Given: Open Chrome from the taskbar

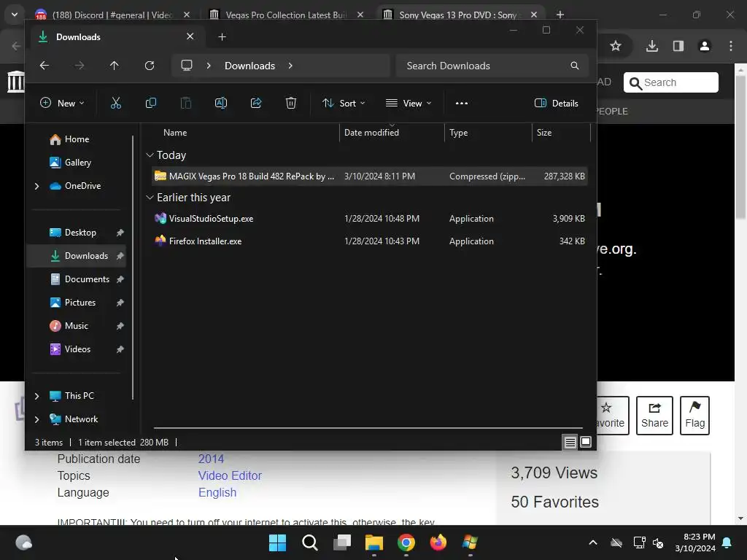Looking at the screenshot, I should 406,542.
